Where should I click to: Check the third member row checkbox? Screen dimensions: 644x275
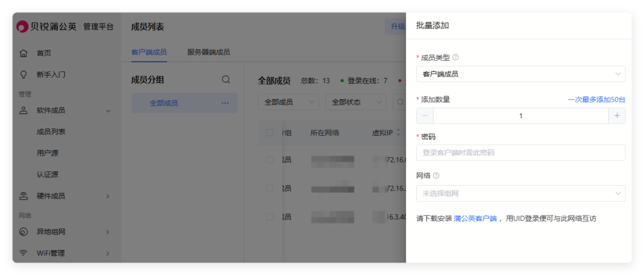(270, 217)
